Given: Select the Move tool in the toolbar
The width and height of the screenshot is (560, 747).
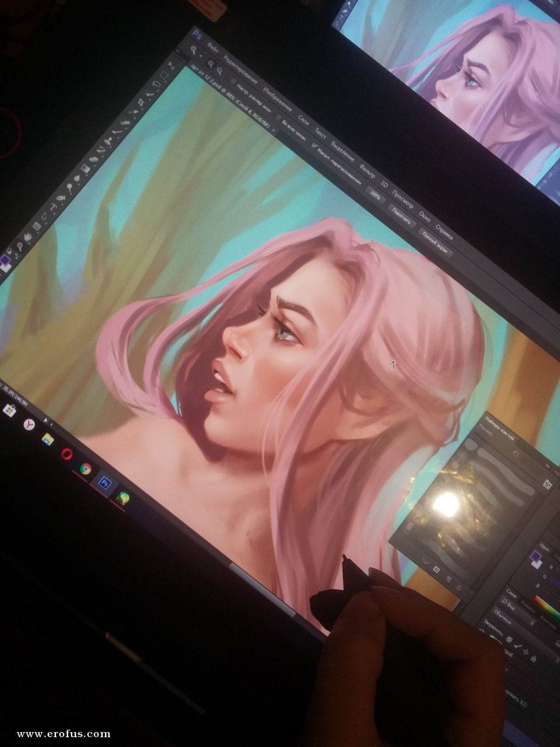Looking at the screenshot, I should pos(171,65).
